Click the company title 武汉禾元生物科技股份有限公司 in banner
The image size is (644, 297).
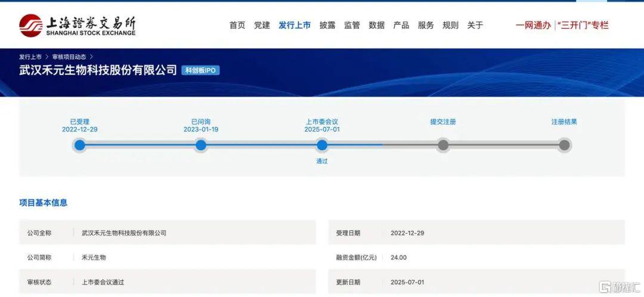click(x=98, y=70)
